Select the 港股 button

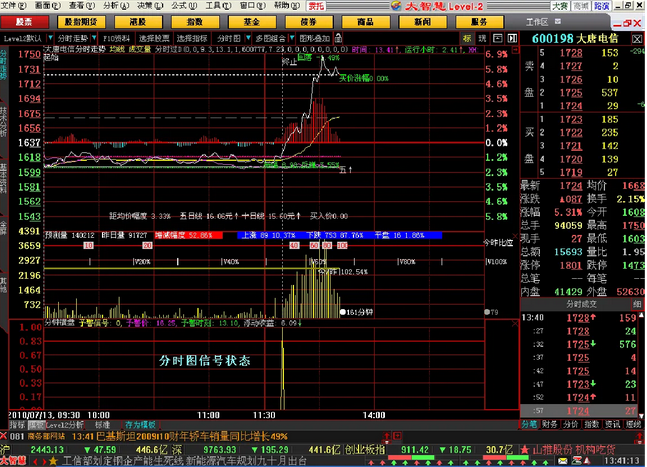(x=138, y=22)
